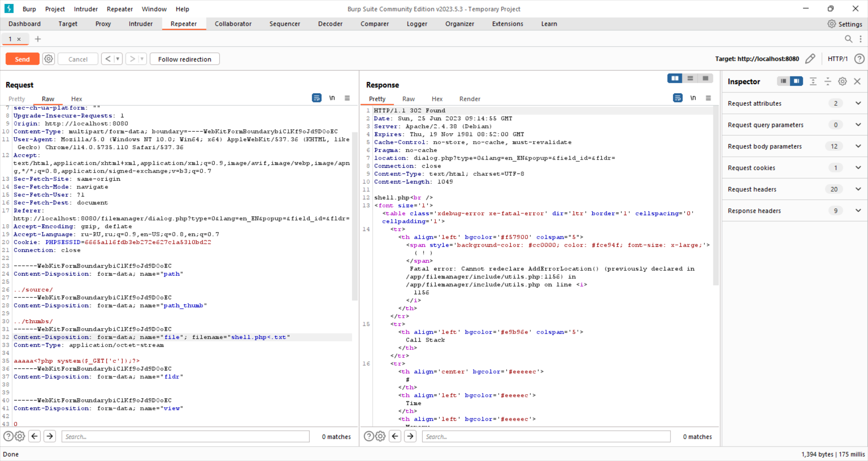868x461 pixels.
Task: Open the Help menu
Action: [183, 9]
